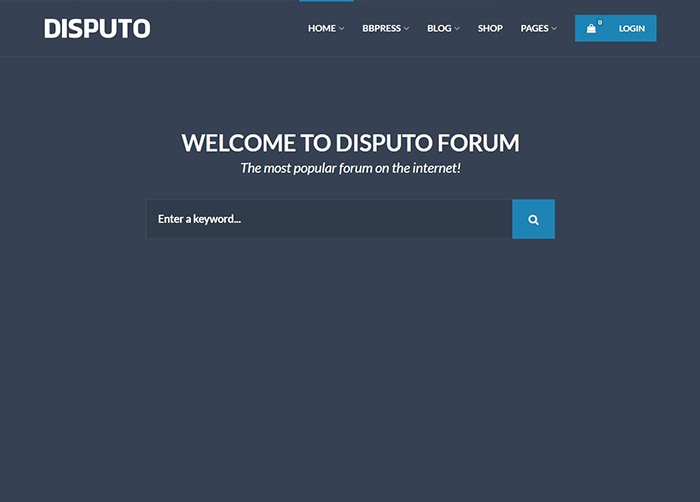The width and height of the screenshot is (700, 502).
Task: Open the bbPress menu item
Action: tap(381, 28)
